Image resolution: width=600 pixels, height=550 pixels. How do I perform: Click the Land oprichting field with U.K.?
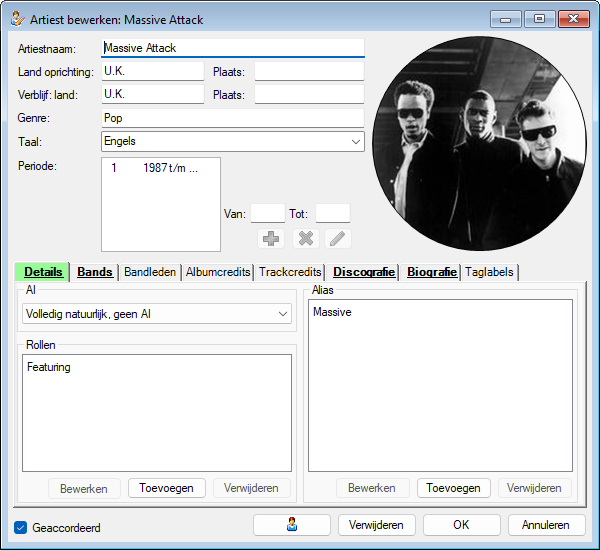[x=153, y=71]
